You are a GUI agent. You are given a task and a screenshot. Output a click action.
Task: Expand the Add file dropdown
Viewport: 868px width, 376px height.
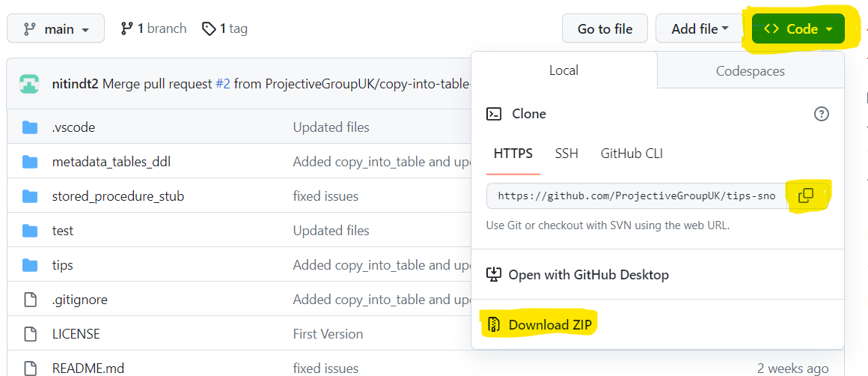coord(700,29)
